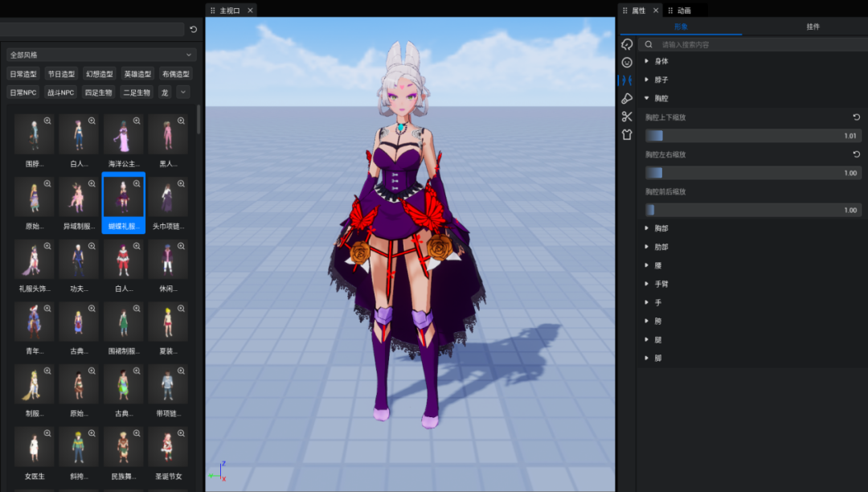Zoom preview of the 围脖 character card
This screenshot has width=868, height=492.
point(47,121)
